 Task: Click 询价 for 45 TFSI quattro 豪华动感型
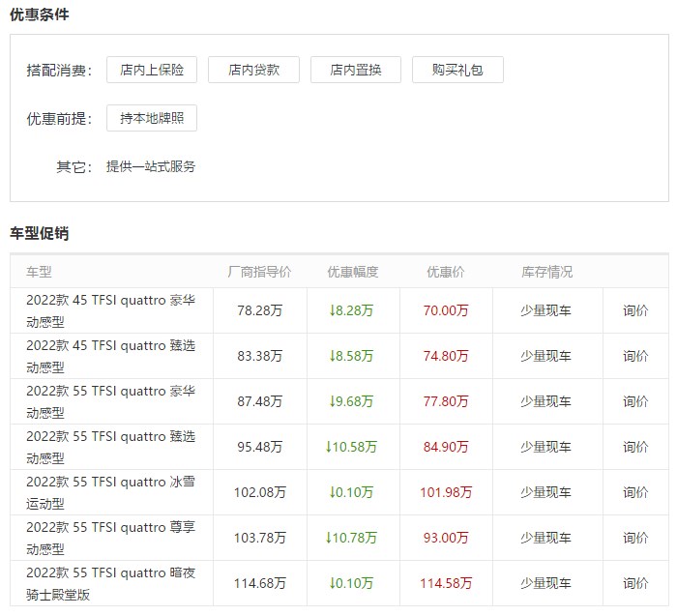tap(635, 310)
